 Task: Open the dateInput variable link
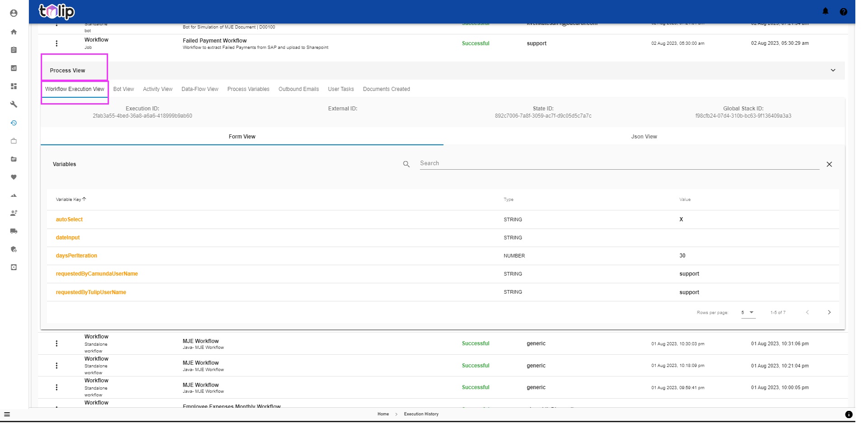(x=68, y=238)
